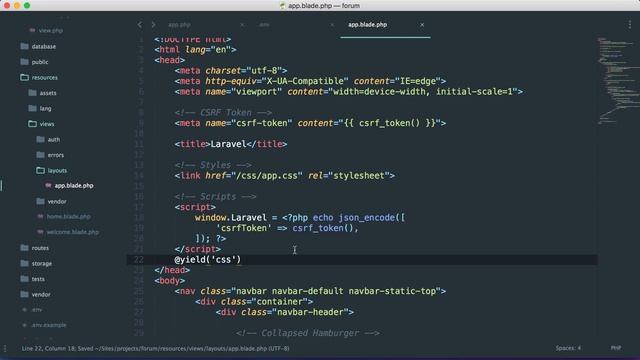The height and width of the screenshot is (360, 640).
Task: Close the .env tab
Action: coord(332,25)
